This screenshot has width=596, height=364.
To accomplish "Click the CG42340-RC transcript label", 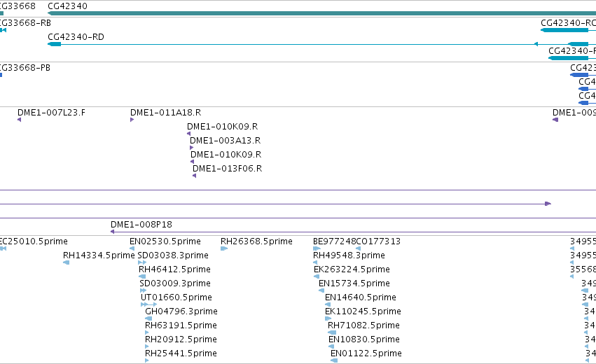I will tap(568, 23).
